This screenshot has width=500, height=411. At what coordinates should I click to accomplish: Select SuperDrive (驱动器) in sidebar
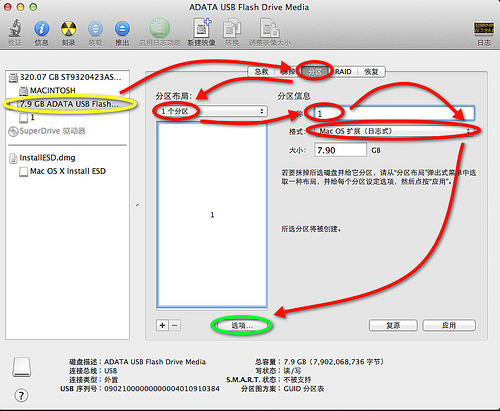coord(47,131)
